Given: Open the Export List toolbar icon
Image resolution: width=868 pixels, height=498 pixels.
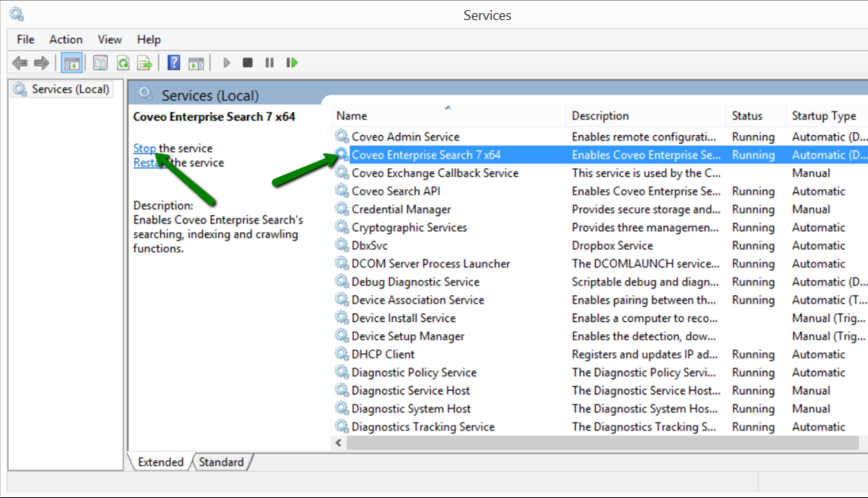Looking at the screenshot, I should point(146,62).
